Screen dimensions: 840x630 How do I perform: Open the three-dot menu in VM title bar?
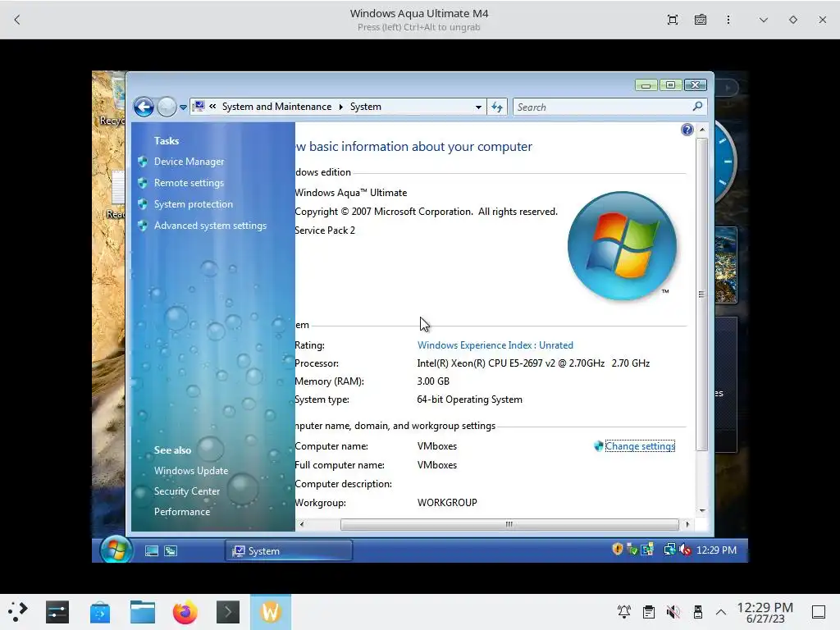click(728, 20)
